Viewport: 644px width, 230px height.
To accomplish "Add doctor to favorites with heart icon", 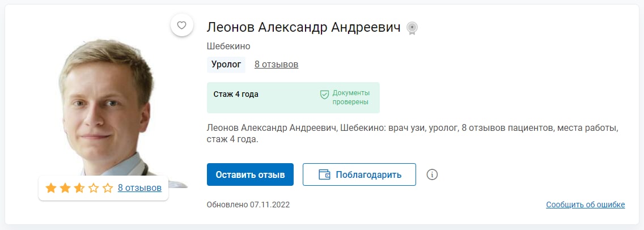I will 181,25.
